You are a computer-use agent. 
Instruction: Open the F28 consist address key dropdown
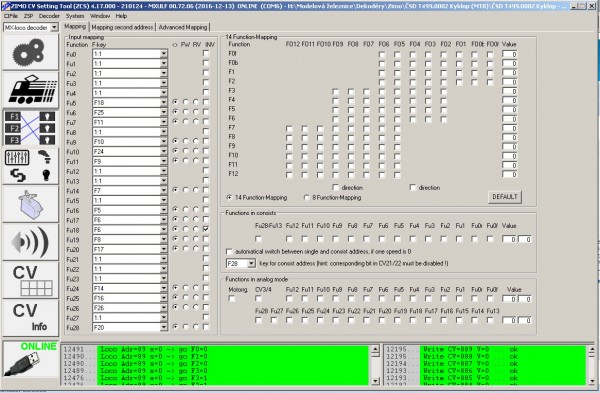click(251, 264)
